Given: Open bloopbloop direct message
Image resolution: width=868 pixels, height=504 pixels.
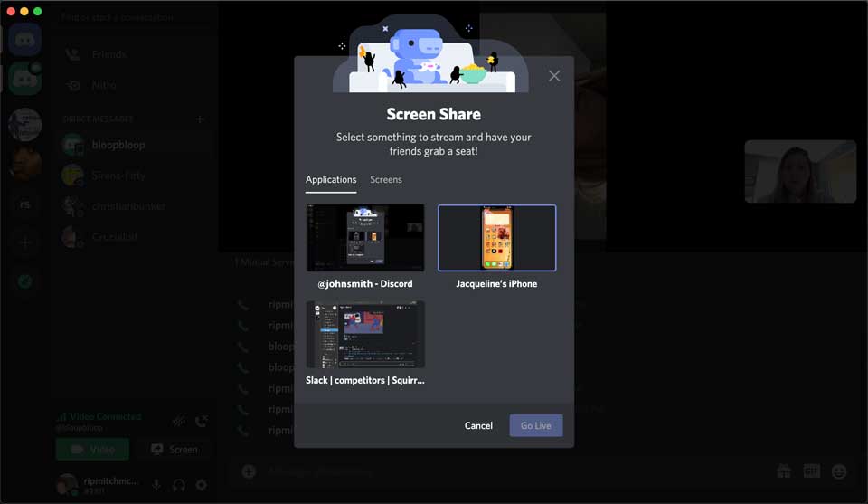Looking at the screenshot, I should [x=133, y=145].
